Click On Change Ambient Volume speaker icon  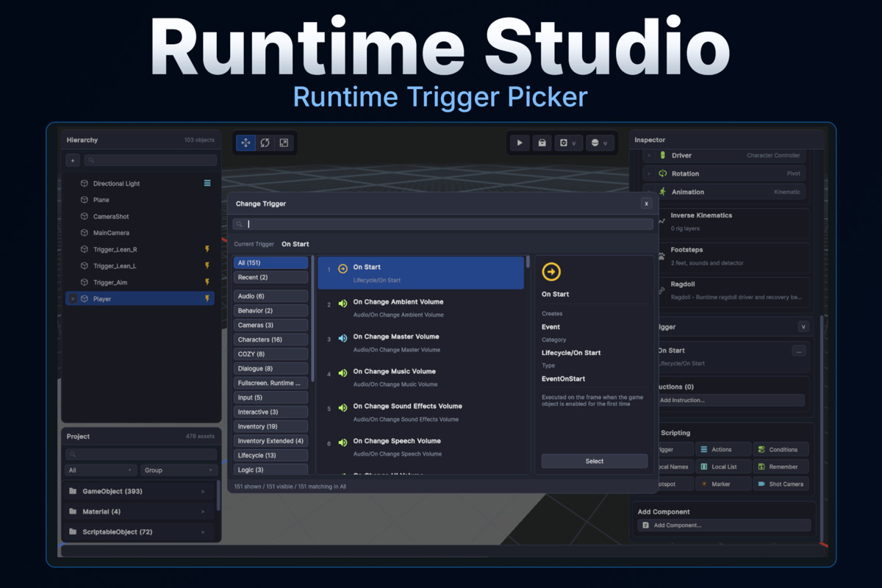point(343,304)
